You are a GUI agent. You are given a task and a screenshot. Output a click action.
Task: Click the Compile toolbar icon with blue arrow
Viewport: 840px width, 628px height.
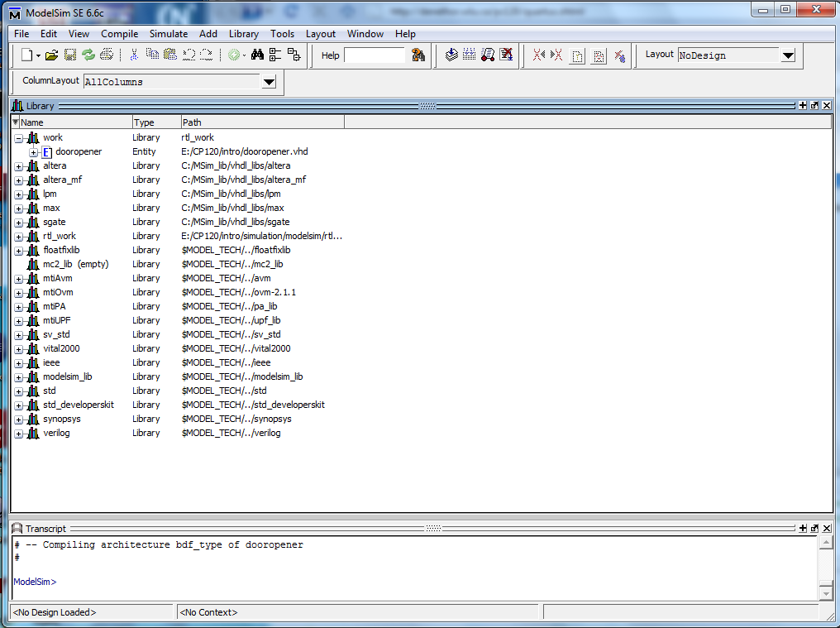point(451,55)
